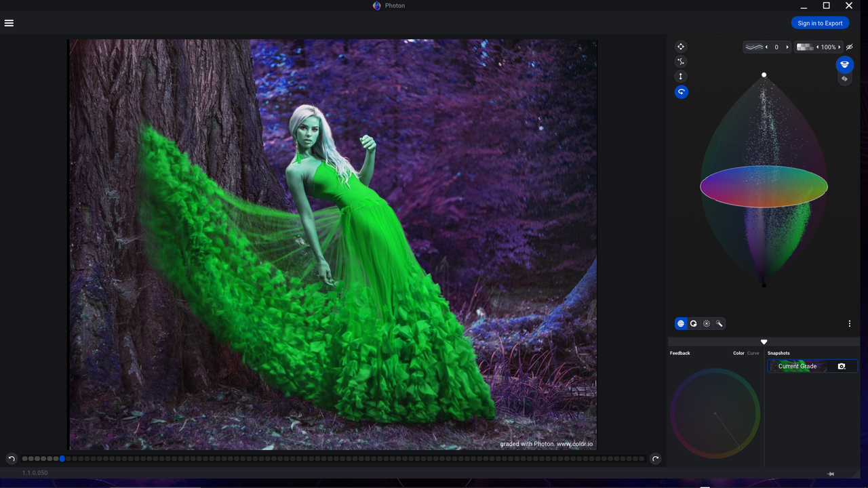Select the curve path tool icon
The width and height of the screenshot is (868, 488).
tap(681, 62)
